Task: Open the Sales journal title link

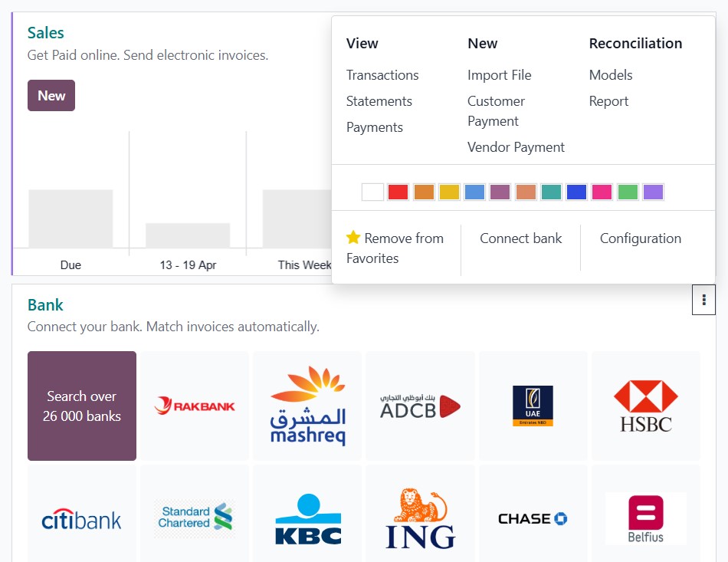Action: click(x=45, y=32)
